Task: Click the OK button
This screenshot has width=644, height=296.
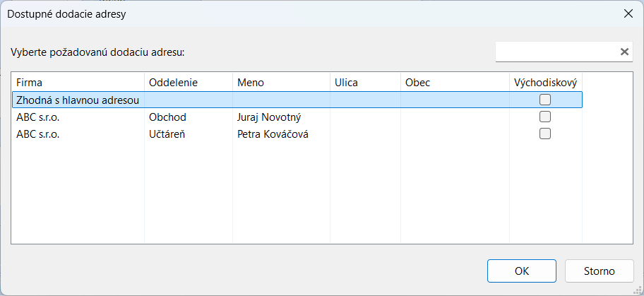Action: pos(522,271)
